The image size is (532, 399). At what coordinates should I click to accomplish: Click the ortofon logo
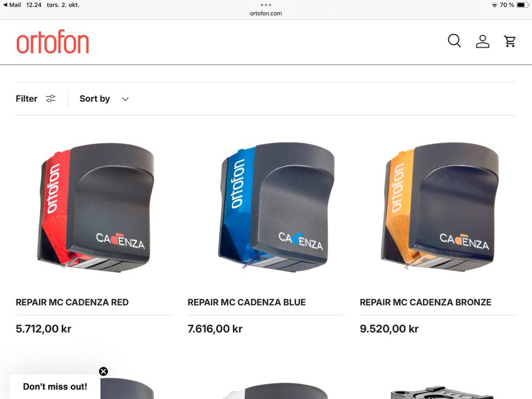(x=53, y=42)
